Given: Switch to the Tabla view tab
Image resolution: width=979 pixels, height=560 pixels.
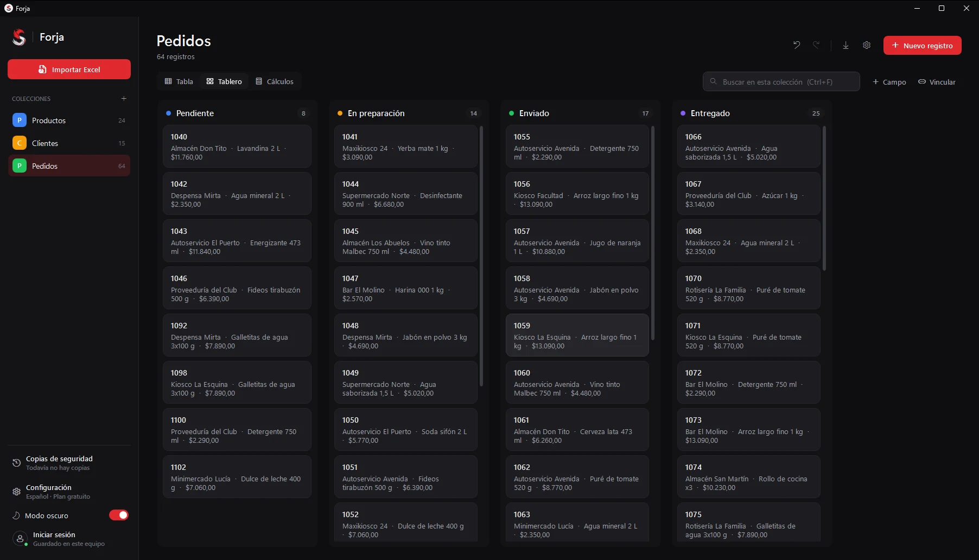Looking at the screenshot, I should [x=179, y=81].
